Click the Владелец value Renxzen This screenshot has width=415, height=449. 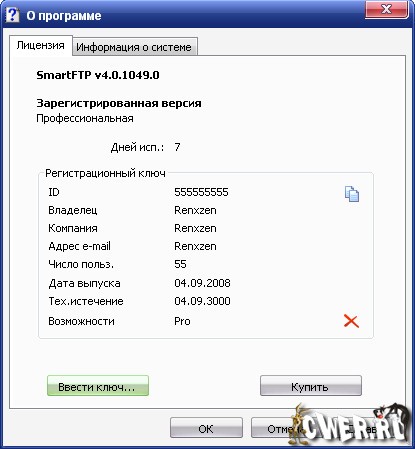pyautogui.click(x=195, y=210)
